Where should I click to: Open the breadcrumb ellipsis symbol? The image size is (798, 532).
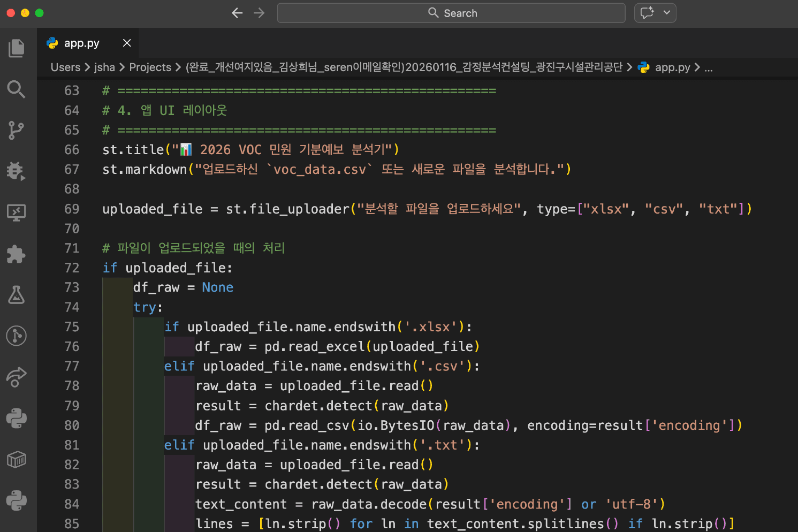tap(709, 67)
